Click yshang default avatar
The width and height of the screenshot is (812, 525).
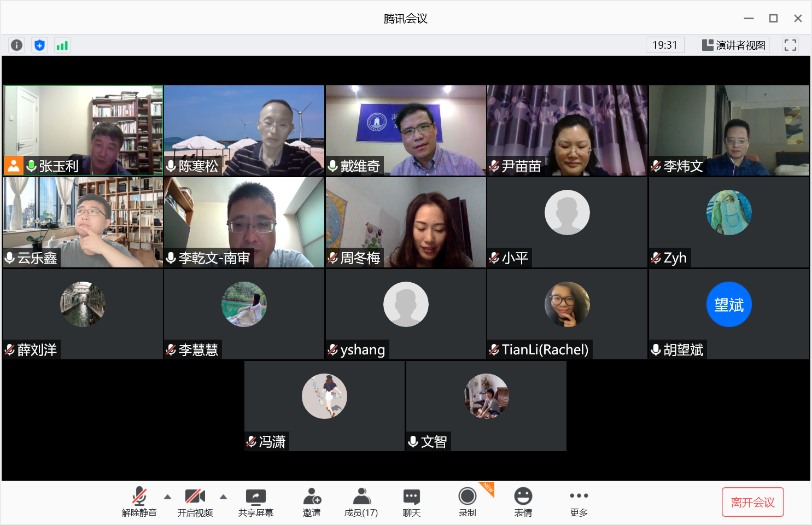coord(406,304)
